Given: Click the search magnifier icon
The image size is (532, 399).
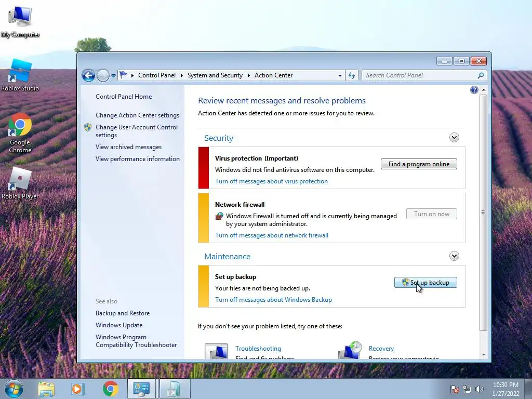Looking at the screenshot, I should [481, 75].
